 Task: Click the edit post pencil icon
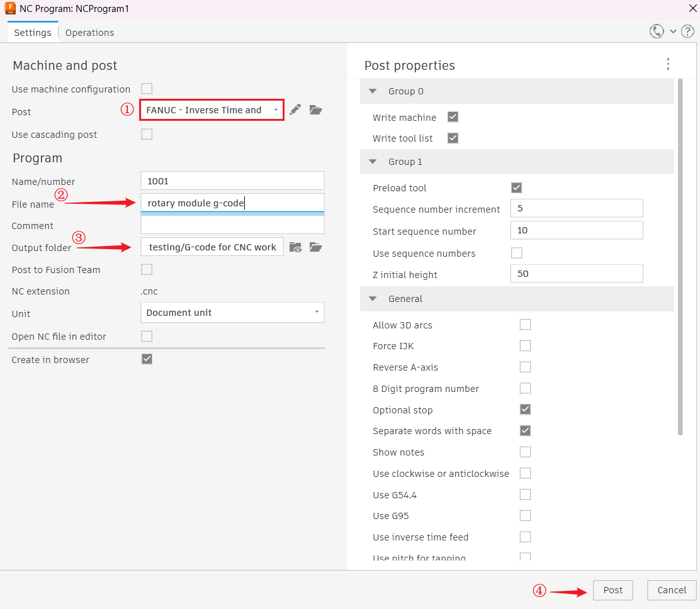[x=295, y=110]
